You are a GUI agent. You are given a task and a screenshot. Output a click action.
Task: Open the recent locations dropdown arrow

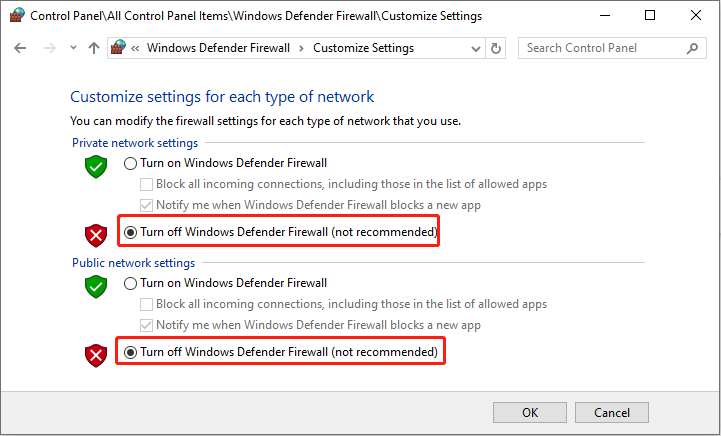click(73, 48)
